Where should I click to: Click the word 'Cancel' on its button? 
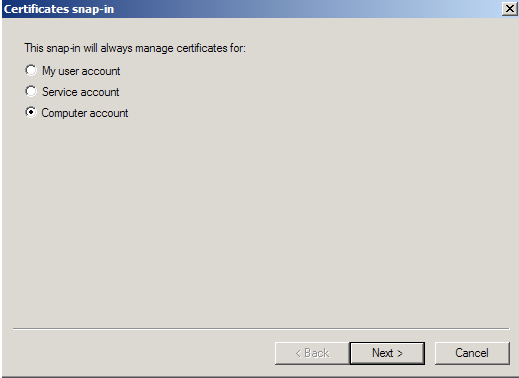[472, 353]
